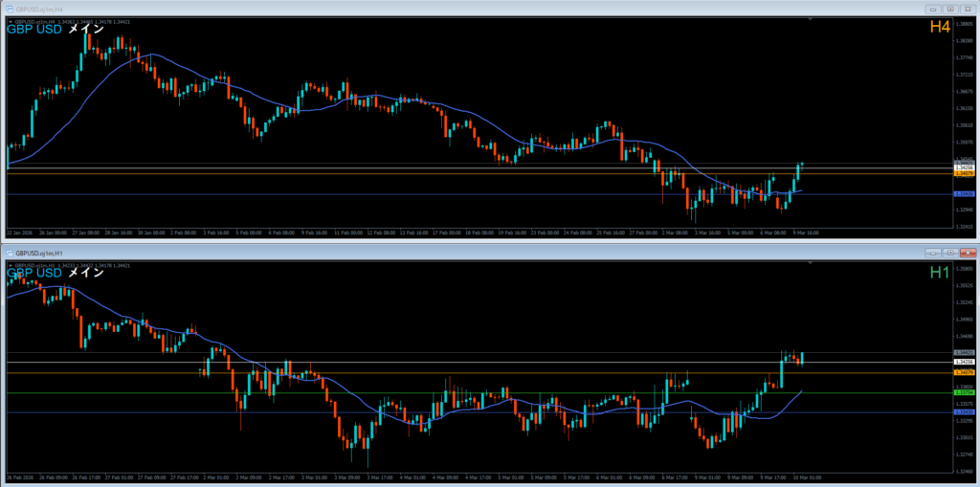Click the orange H4 timeframe label

click(x=939, y=28)
